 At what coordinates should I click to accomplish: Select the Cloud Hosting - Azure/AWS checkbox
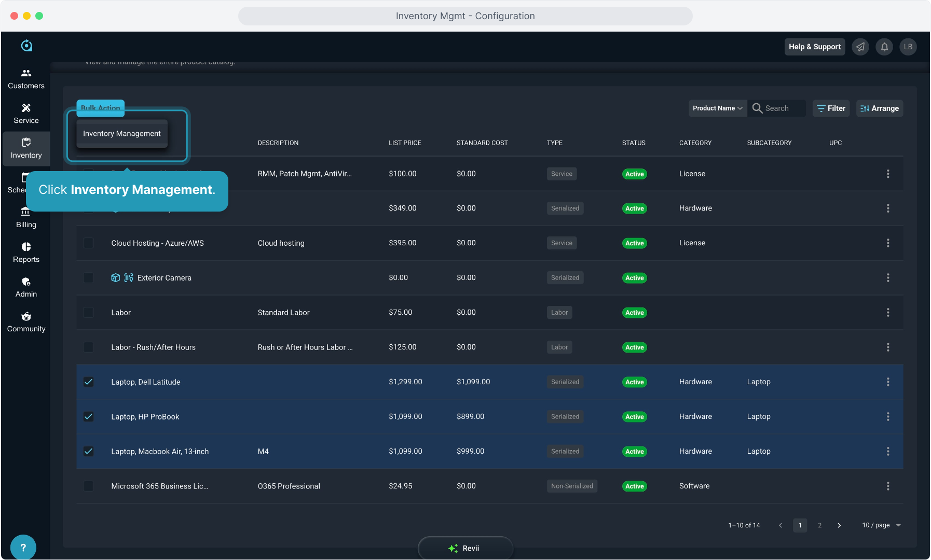pos(89,243)
